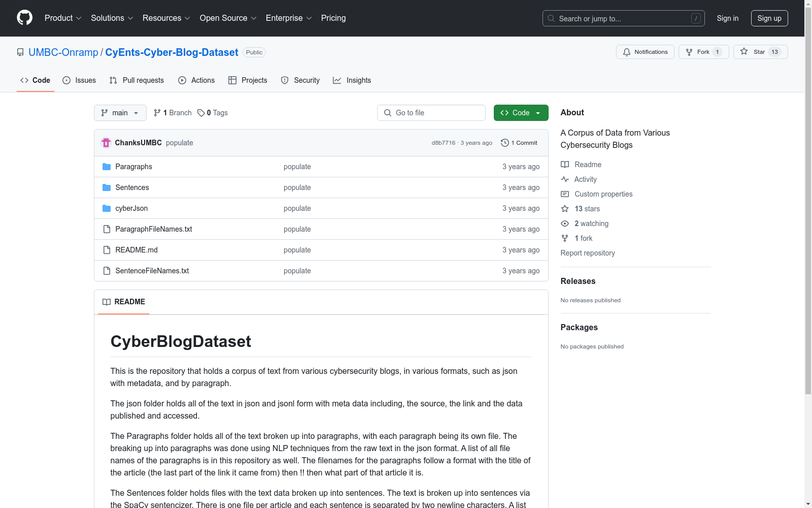Click the GitHub logo icon
The image size is (812, 508).
point(24,18)
